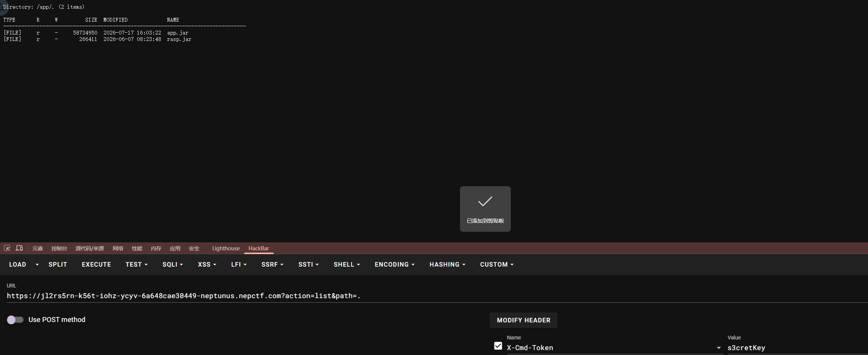Viewport: 868px width, 355px height.
Task: Click the EXECUTE button
Action: [x=96, y=264]
